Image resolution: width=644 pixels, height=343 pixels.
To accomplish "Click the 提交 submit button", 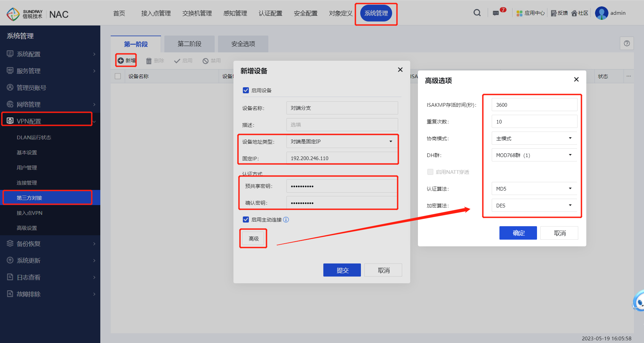I will [x=342, y=270].
